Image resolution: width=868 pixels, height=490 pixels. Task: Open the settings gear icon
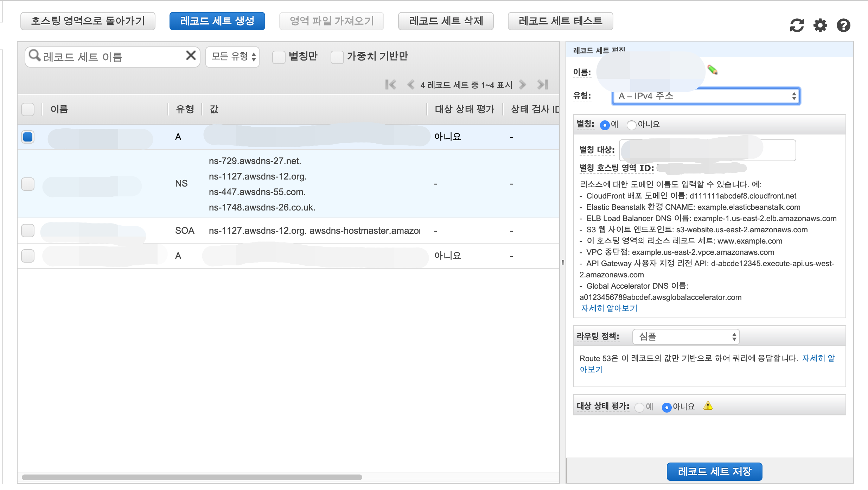click(820, 25)
